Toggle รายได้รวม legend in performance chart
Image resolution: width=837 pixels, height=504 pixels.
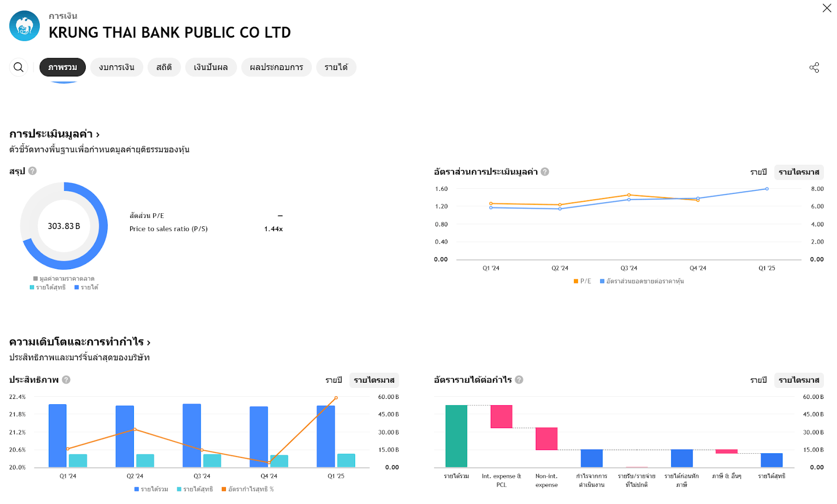pos(151,489)
